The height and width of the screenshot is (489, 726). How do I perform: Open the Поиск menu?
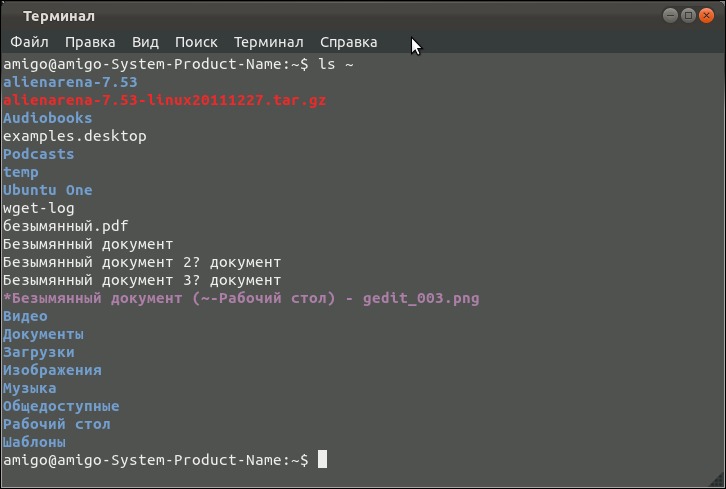196,42
